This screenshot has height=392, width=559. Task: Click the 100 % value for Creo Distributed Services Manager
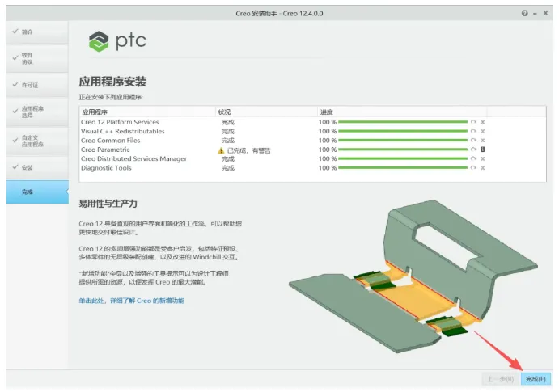pyautogui.click(x=328, y=158)
